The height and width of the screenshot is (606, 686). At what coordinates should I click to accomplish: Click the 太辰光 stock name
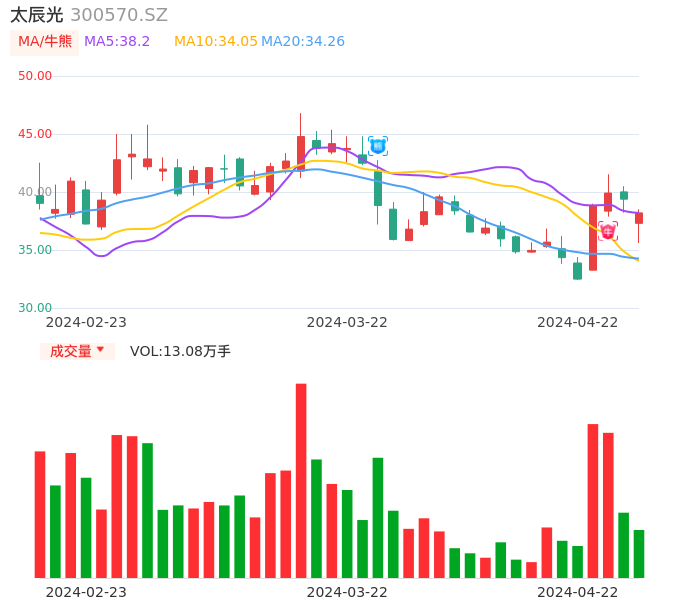click(x=37, y=15)
